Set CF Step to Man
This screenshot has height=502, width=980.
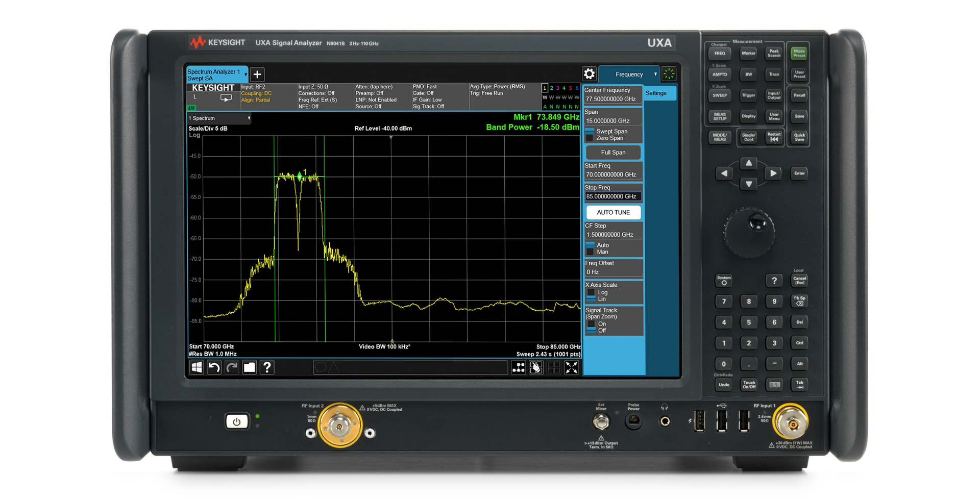pyautogui.click(x=598, y=252)
